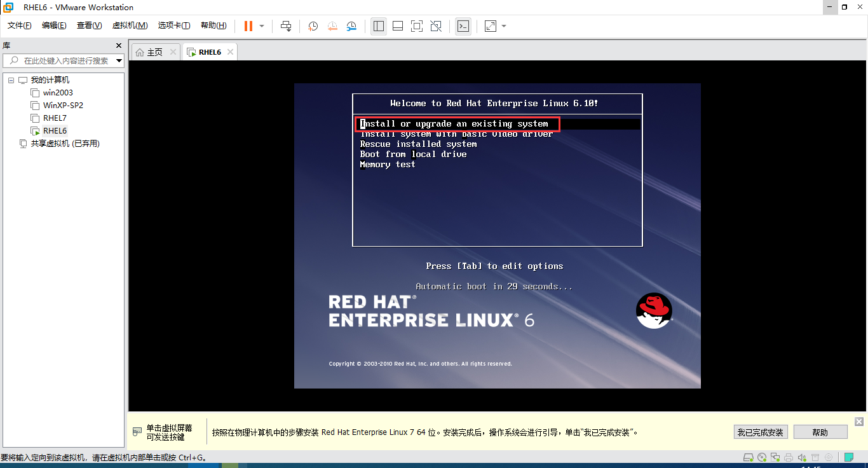
Task: Choose Boot from local drive entry
Action: [413, 155]
